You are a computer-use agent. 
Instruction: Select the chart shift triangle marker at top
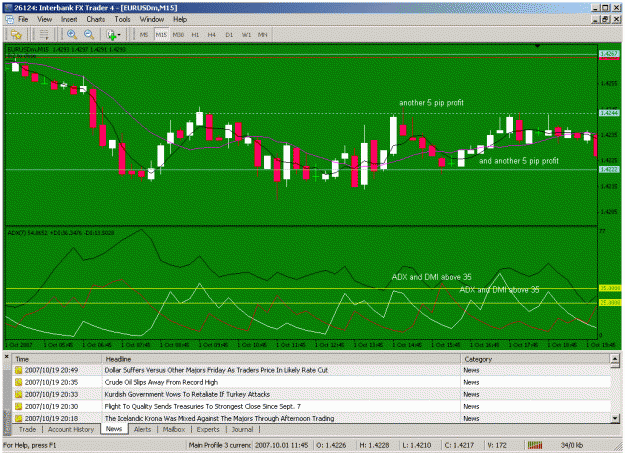pos(537,46)
